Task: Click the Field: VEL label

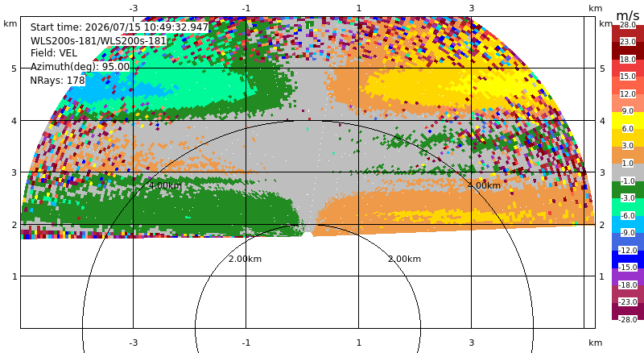Action: (x=54, y=53)
